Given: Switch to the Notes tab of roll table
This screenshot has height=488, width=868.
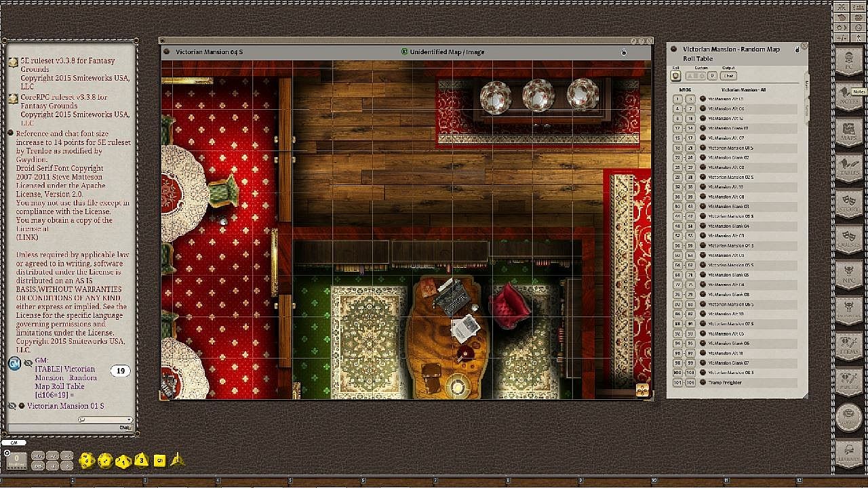Looking at the screenshot, I should pyautogui.click(x=806, y=109).
